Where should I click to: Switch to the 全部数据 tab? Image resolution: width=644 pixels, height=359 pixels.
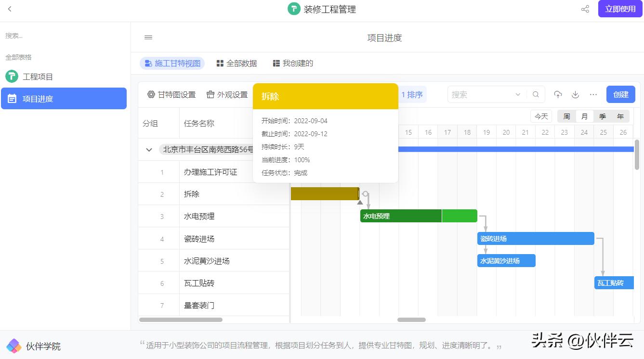tap(237, 63)
